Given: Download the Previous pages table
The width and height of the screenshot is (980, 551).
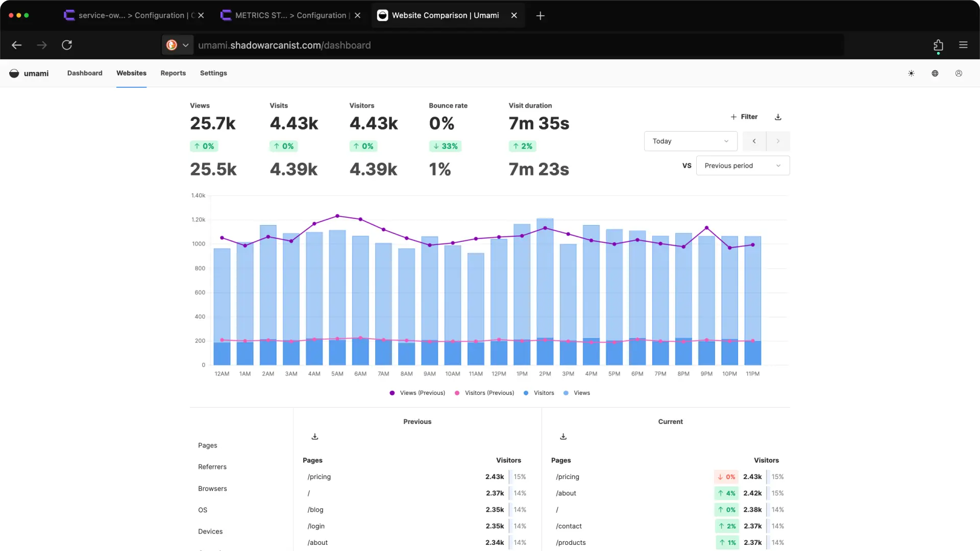Looking at the screenshot, I should pyautogui.click(x=315, y=437).
